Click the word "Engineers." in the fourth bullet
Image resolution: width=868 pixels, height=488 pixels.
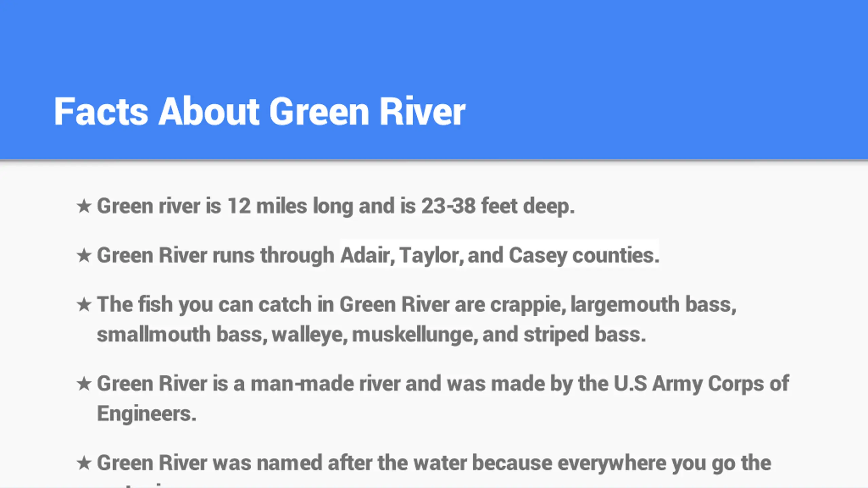(147, 414)
